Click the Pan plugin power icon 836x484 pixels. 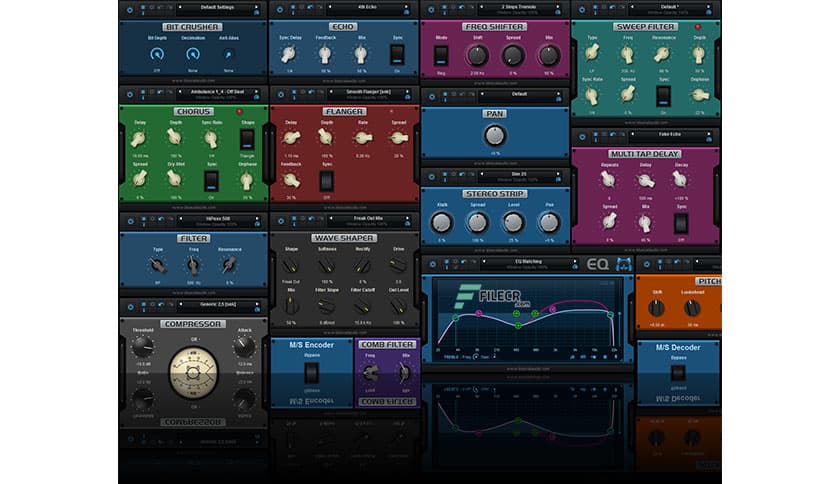coord(429,93)
